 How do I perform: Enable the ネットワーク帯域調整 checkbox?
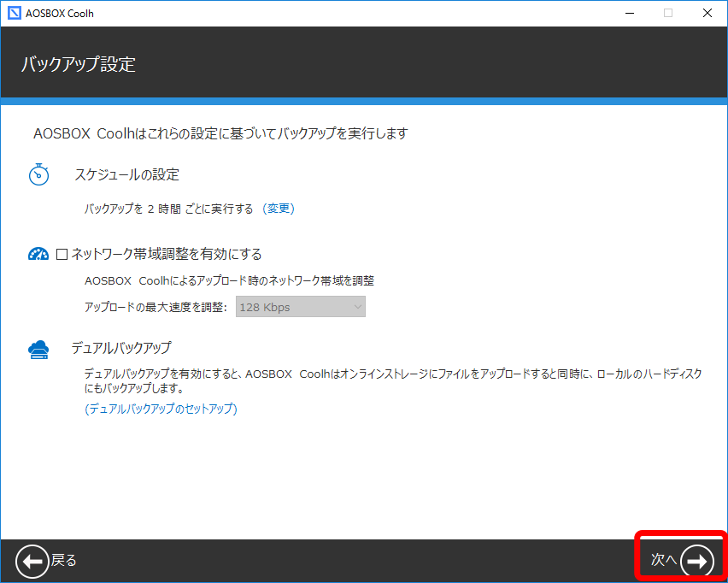[62, 254]
